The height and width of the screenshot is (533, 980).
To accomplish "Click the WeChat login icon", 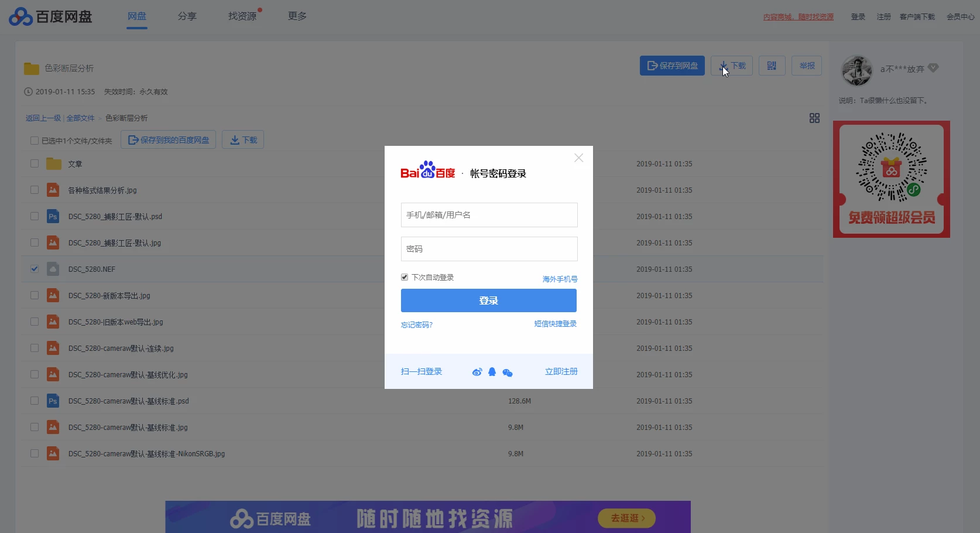I will [508, 373].
